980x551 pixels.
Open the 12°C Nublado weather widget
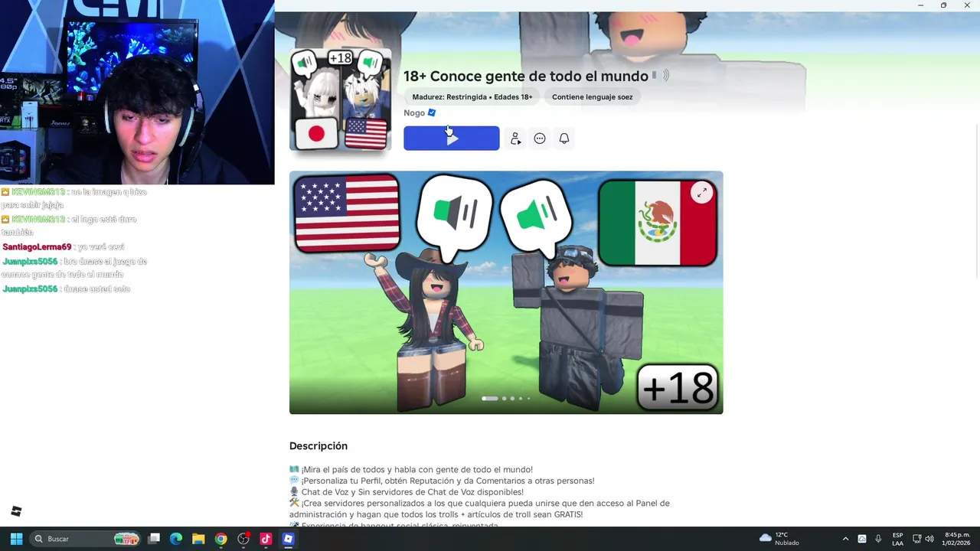(779, 539)
